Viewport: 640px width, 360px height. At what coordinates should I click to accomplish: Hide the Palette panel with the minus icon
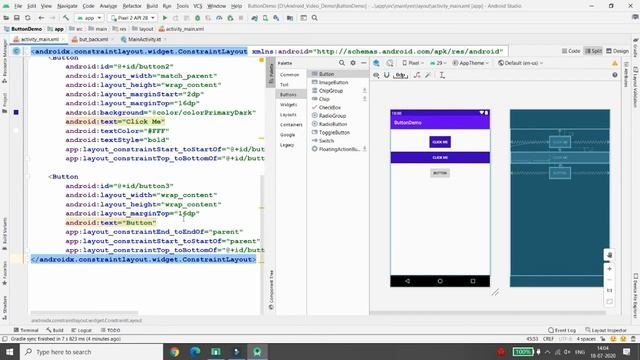(x=364, y=63)
